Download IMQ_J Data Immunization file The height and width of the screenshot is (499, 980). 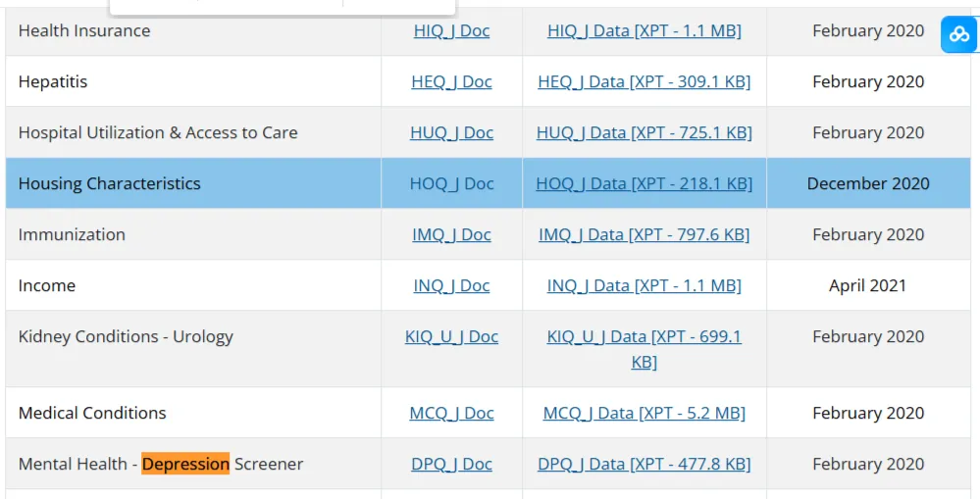(x=645, y=234)
